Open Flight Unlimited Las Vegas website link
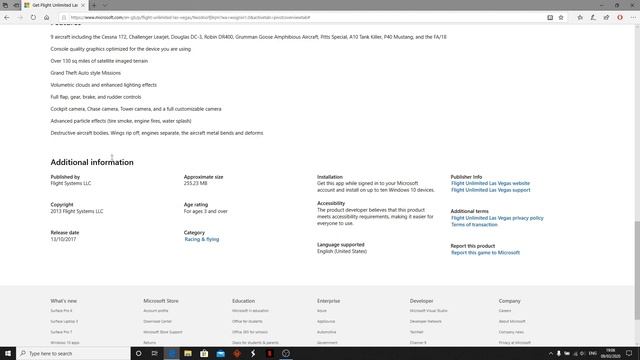This screenshot has height=360, width=640. click(x=490, y=183)
